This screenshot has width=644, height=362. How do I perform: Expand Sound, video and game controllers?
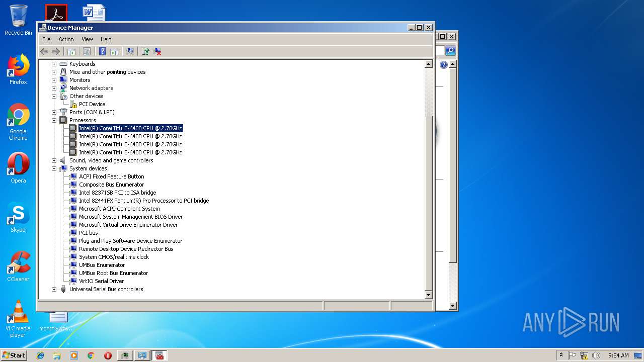click(x=54, y=160)
